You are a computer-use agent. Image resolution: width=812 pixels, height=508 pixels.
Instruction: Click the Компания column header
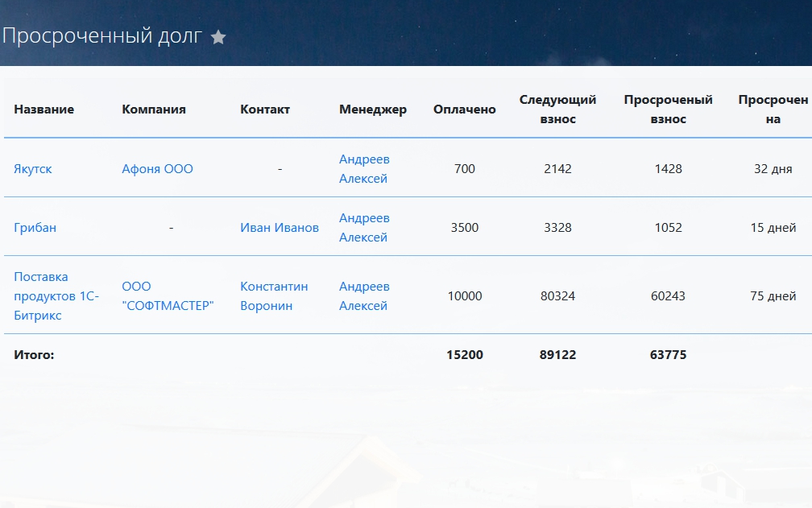pyautogui.click(x=154, y=109)
